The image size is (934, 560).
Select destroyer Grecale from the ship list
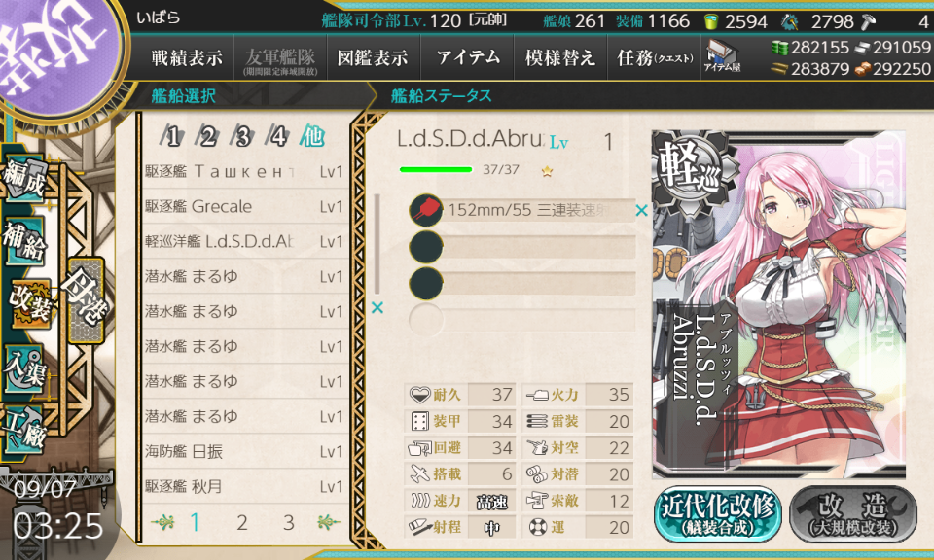coord(244,206)
